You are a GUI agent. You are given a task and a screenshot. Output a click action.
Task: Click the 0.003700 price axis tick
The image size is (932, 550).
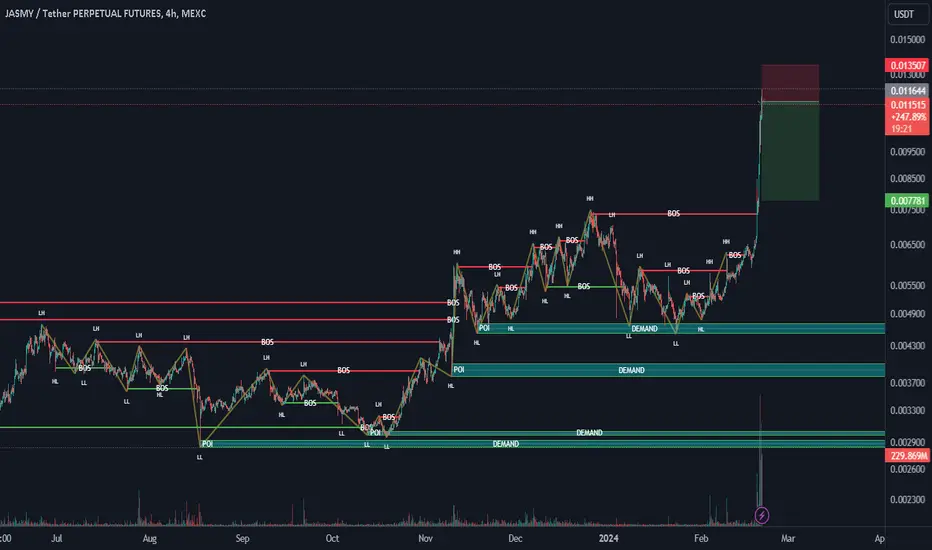(907, 382)
